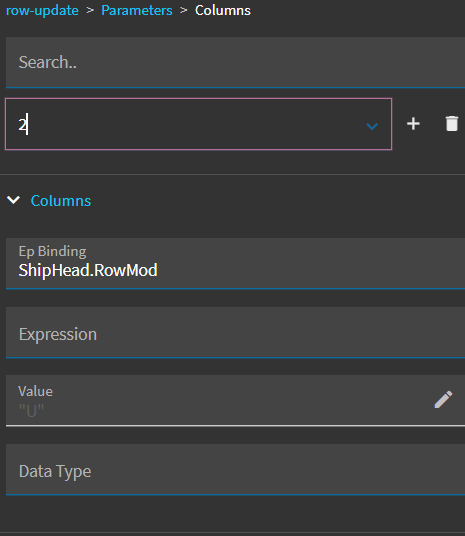This screenshot has width=465, height=536.
Task: Click the Columns section header
Action: tap(61, 201)
